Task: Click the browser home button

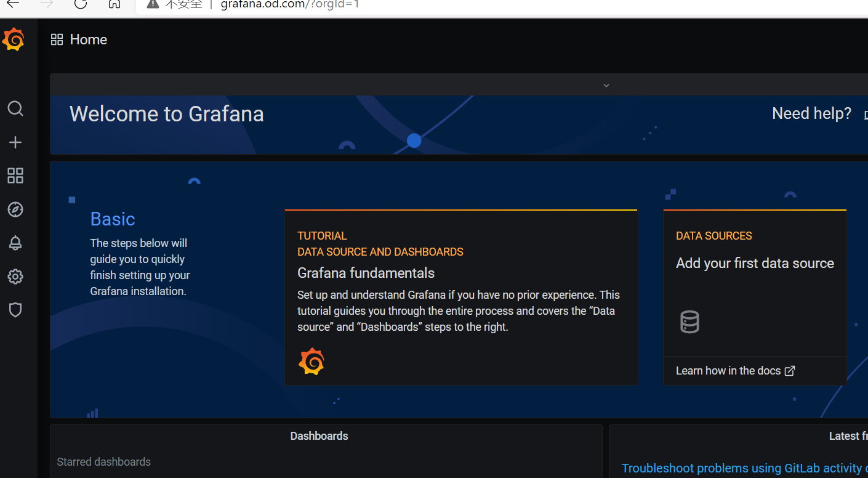Action: coord(114,4)
